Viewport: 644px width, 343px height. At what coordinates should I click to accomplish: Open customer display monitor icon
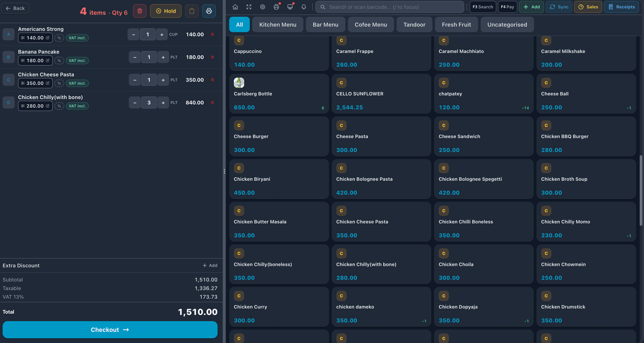pos(290,7)
